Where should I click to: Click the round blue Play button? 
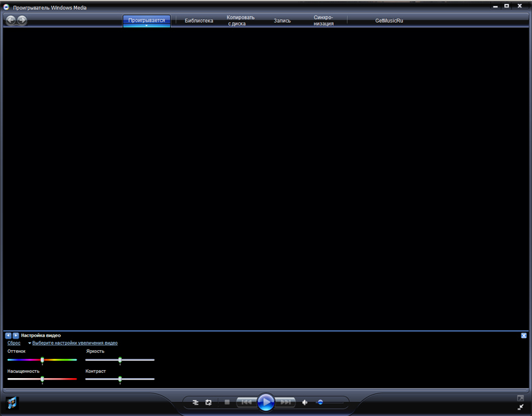pos(265,402)
